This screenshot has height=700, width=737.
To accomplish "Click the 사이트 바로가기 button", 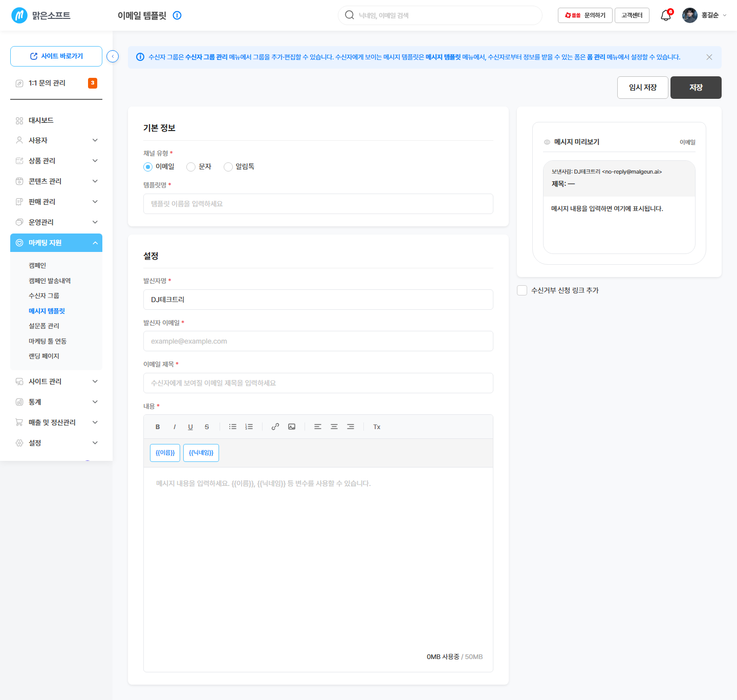I will pos(56,56).
